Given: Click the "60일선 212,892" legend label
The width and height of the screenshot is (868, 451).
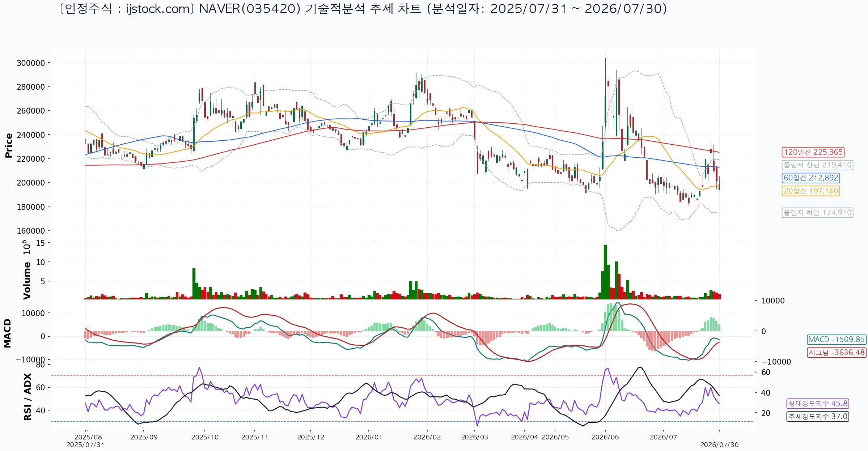Looking at the screenshot, I should [x=811, y=178].
